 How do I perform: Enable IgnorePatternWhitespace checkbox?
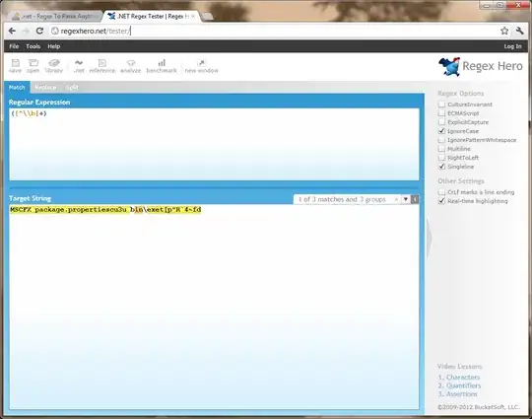coord(441,140)
